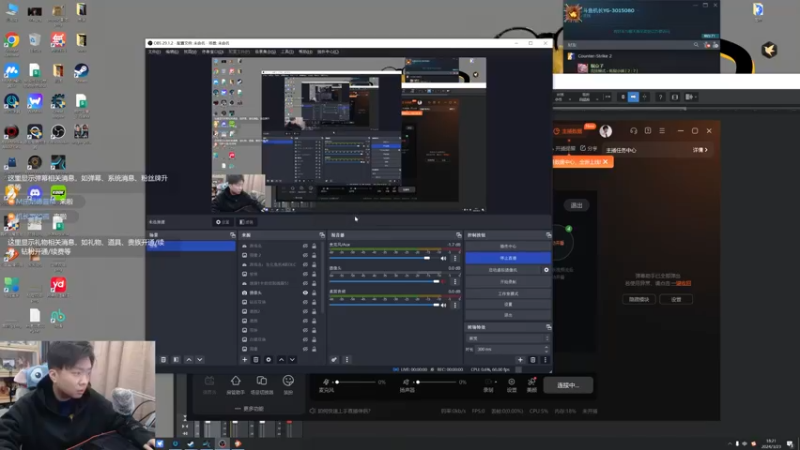Open Steam desktop shortcut icon
The image size is (800, 450).
click(81, 70)
